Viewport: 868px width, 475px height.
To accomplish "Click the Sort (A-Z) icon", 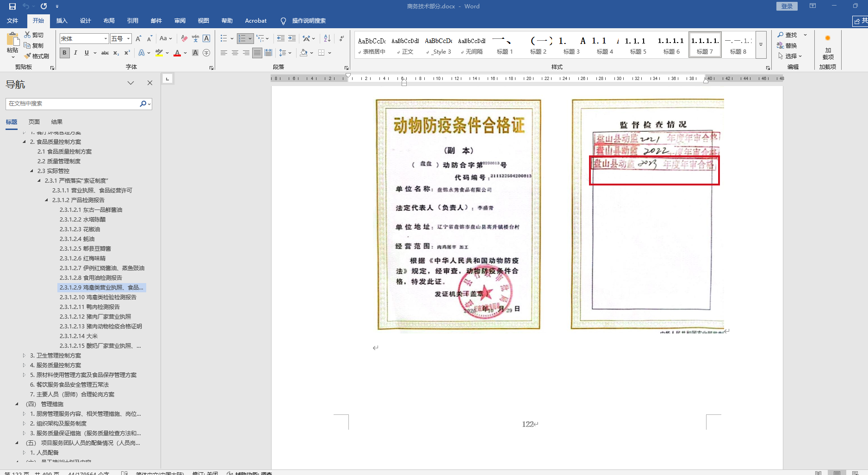I will 327,38.
